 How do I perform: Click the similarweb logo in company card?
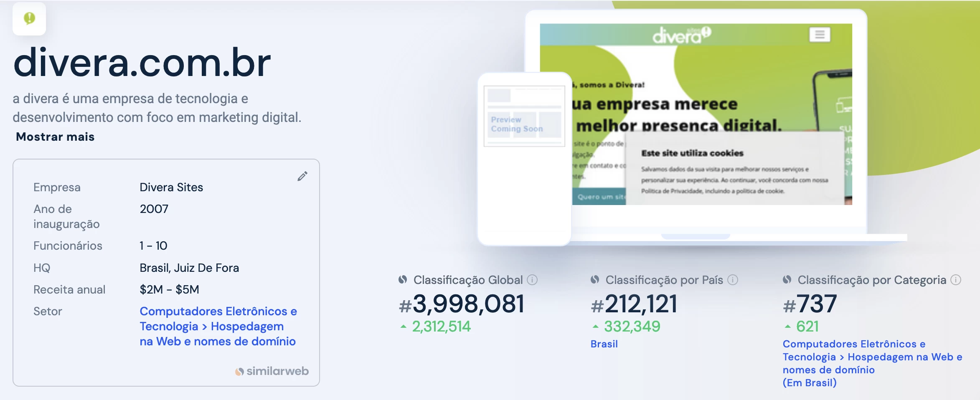point(272,371)
